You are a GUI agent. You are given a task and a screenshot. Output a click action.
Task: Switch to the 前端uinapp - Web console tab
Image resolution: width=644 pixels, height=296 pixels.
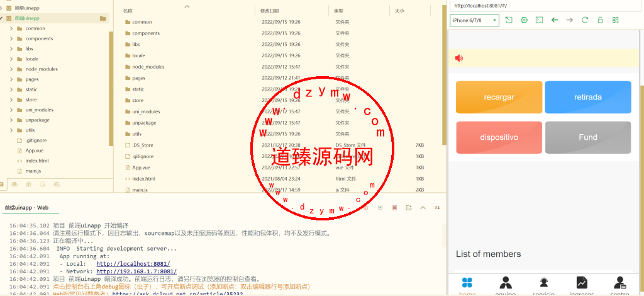[26, 208]
